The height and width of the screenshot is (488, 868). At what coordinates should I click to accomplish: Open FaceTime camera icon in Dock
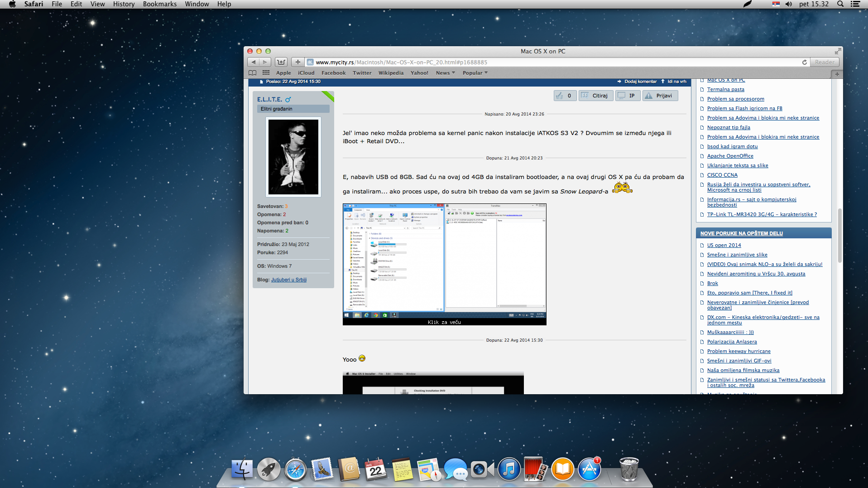point(482,469)
